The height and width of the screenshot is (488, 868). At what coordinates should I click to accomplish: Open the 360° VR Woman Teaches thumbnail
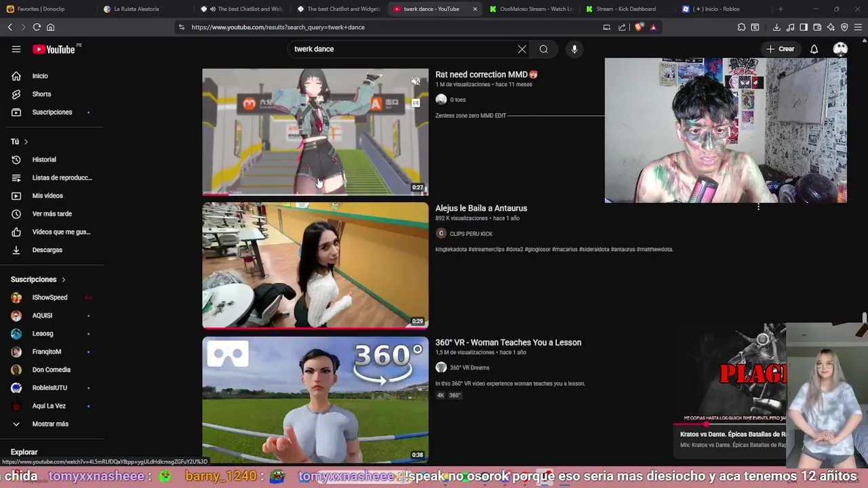pyautogui.click(x=315, y=399)
